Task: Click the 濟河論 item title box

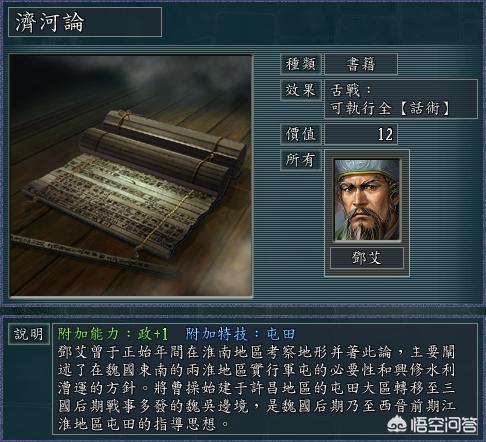Action: (x=85, y=22)
